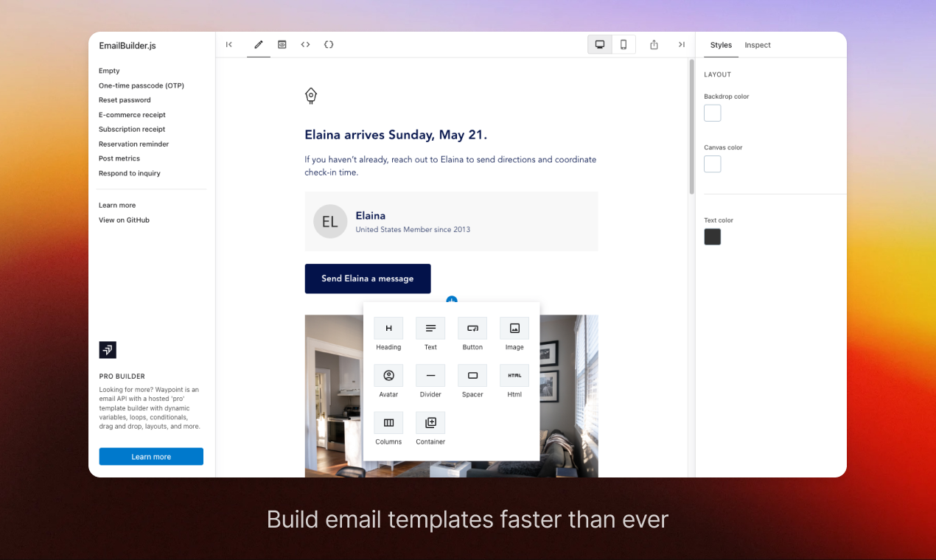Open the View on GitHub link

[x=124, y=220]
